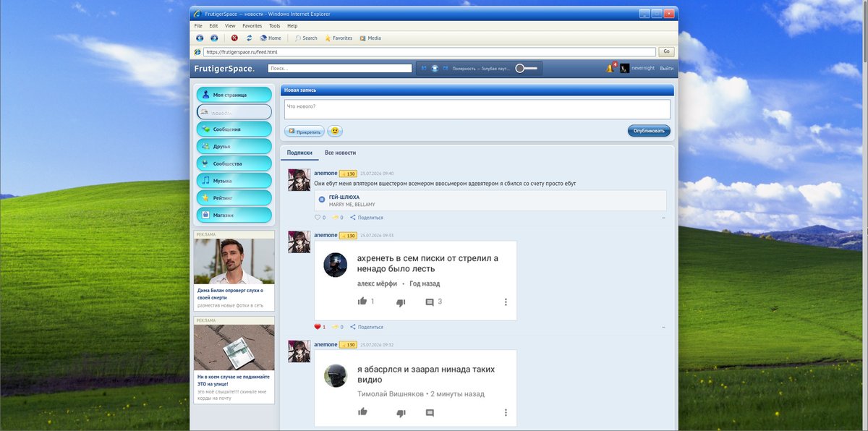Refresh the page in the toolbar
The image size is (868, 431).
coord(249,38)
